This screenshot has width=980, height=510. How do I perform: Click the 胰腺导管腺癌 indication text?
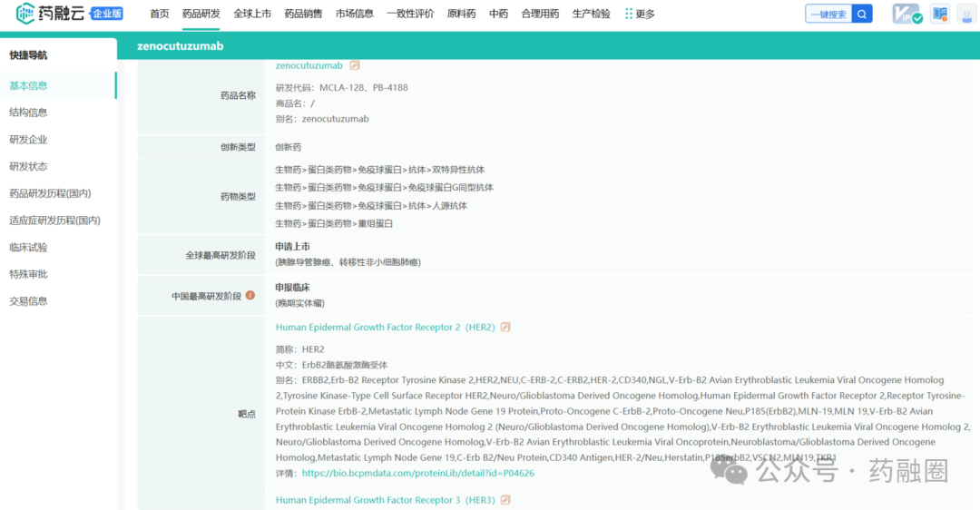(305, 262)
